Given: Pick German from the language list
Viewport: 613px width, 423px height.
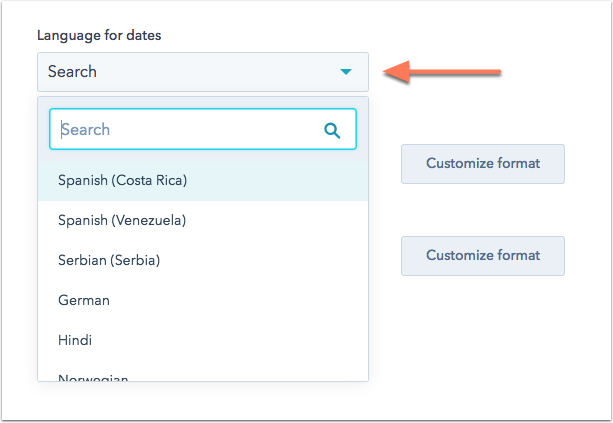Looking at the screenshot, I should (x=84, y=300).
